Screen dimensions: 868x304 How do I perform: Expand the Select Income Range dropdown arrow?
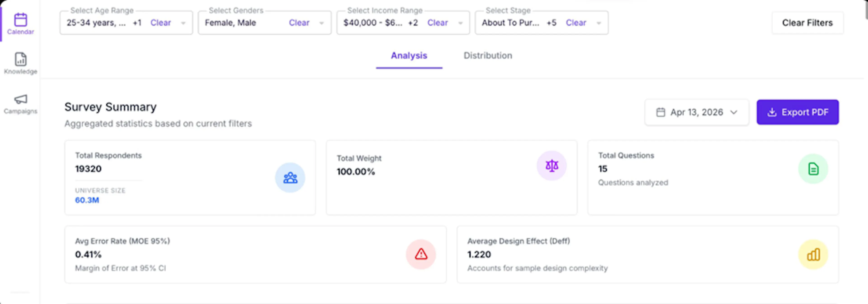460,23
